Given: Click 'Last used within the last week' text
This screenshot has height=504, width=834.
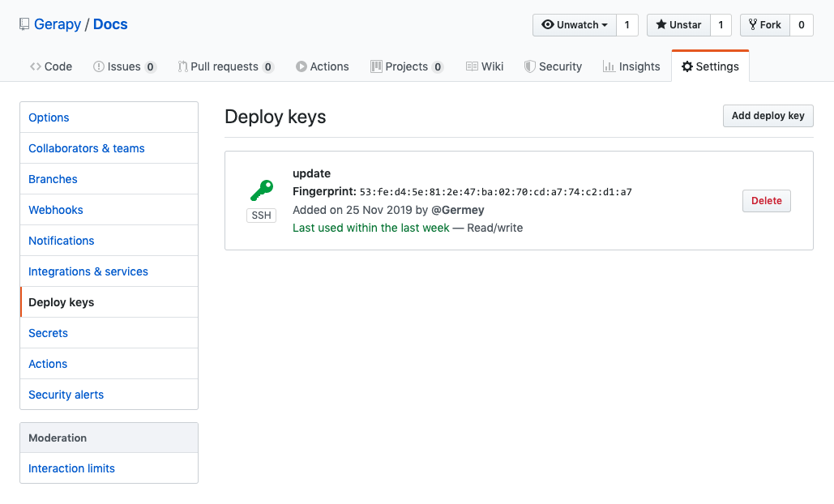Looking at the screenshot, I should 370,228.
